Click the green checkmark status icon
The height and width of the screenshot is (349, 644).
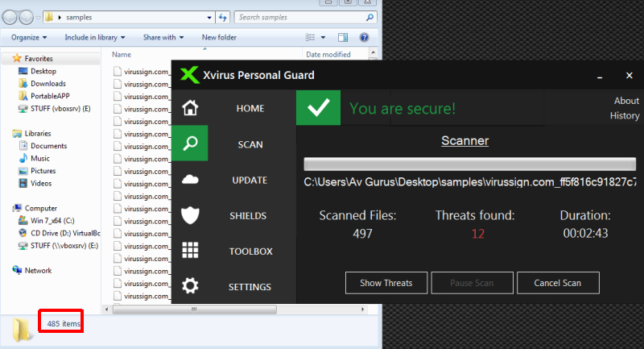click(318, 108)
